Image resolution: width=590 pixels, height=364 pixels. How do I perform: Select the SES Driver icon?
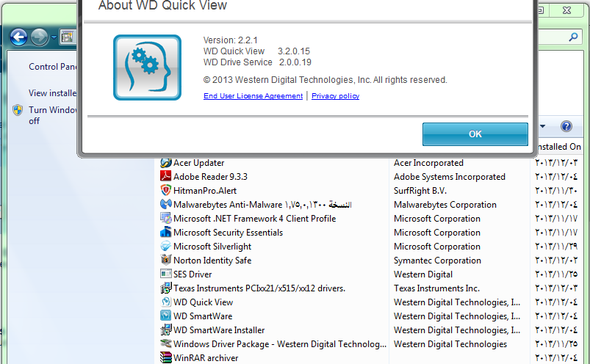click(165, 274)
